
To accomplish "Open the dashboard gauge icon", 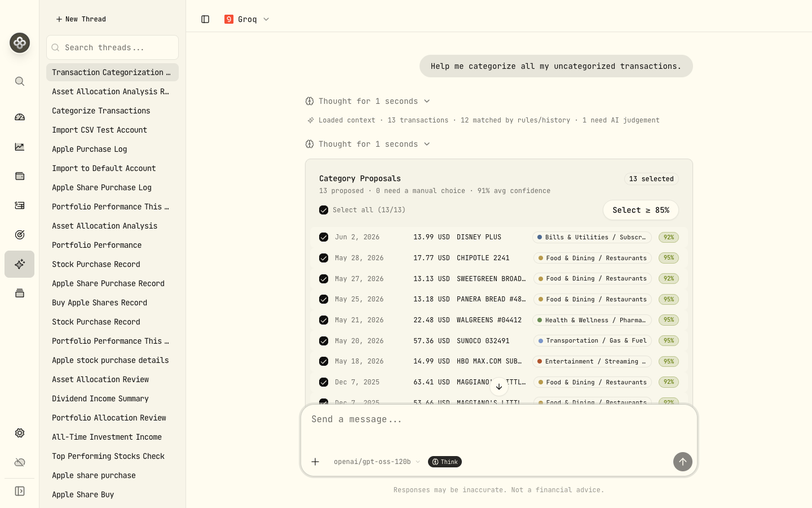I will pos(20,117).
